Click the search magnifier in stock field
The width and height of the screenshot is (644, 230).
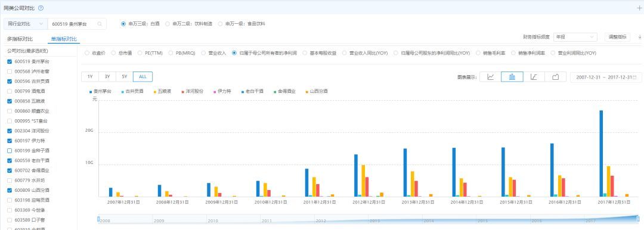[x=100, y=24]
